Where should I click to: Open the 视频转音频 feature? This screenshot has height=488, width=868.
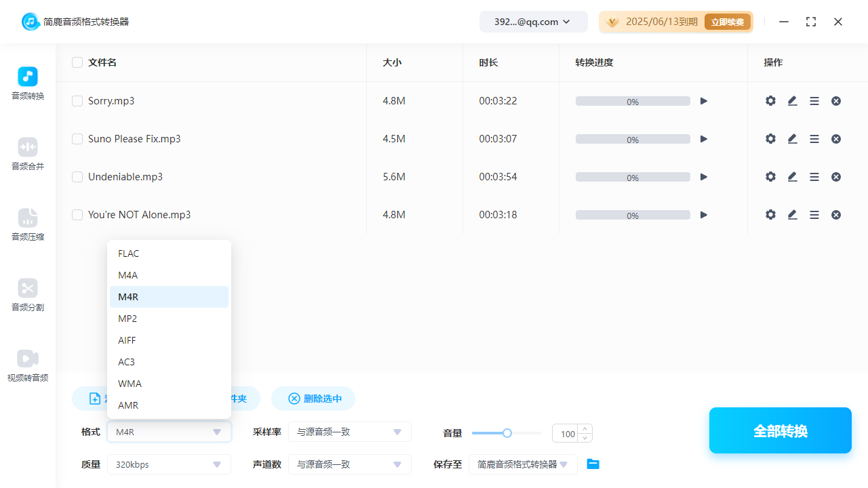[x=27, y=366]
